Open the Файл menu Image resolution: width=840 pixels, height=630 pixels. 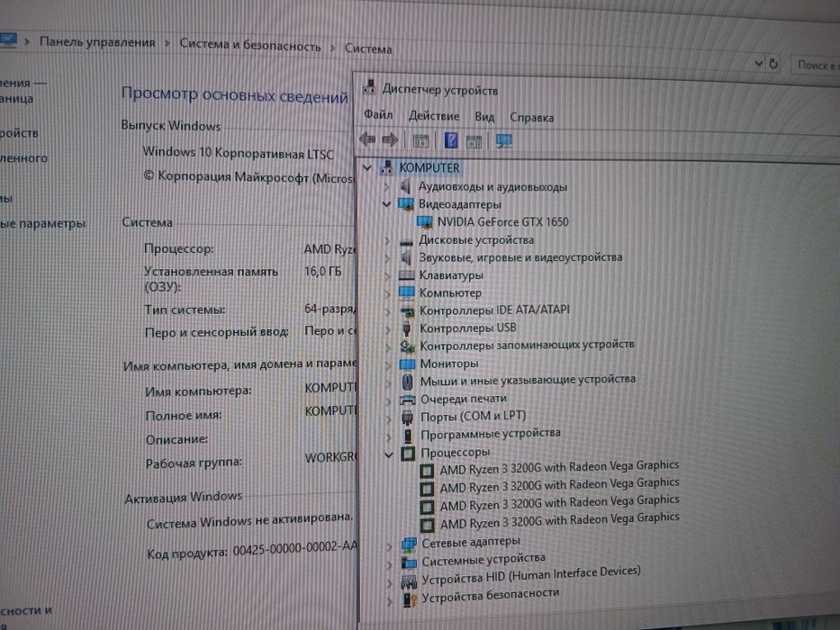coord(378,114)
